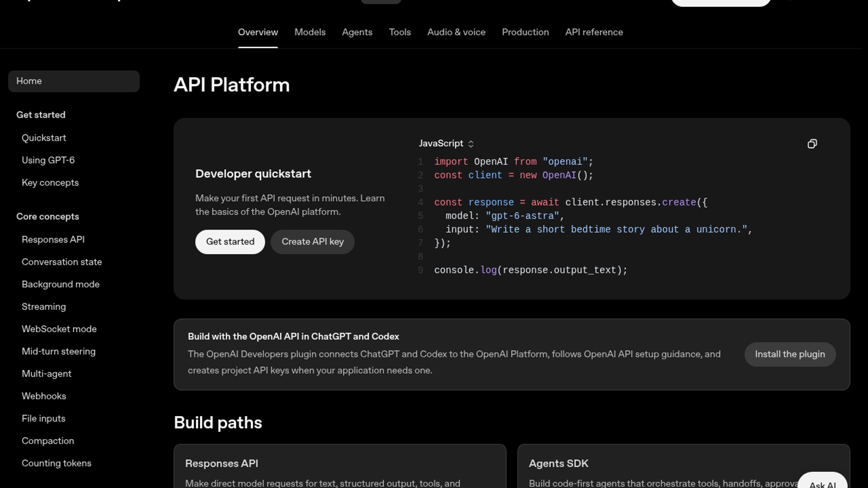Click the Build paths heading
This screenshot has height=488, width=868.
(218, 423)
